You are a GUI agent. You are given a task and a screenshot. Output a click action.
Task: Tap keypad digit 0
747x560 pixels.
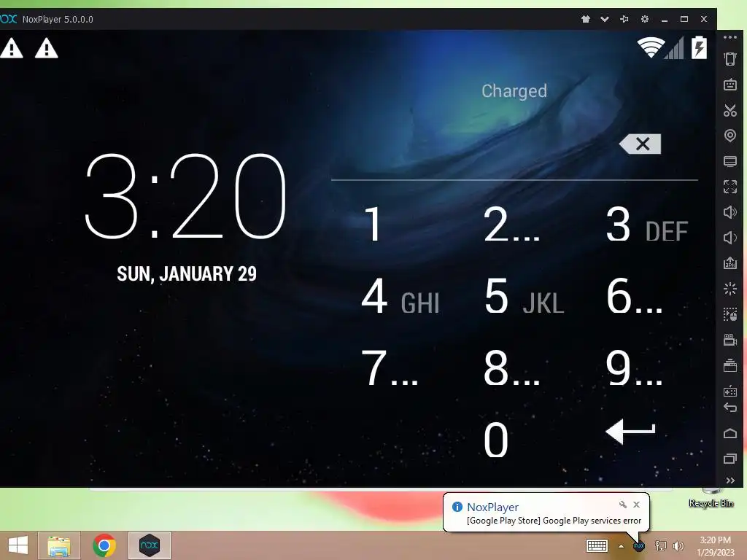pos(496,440)
